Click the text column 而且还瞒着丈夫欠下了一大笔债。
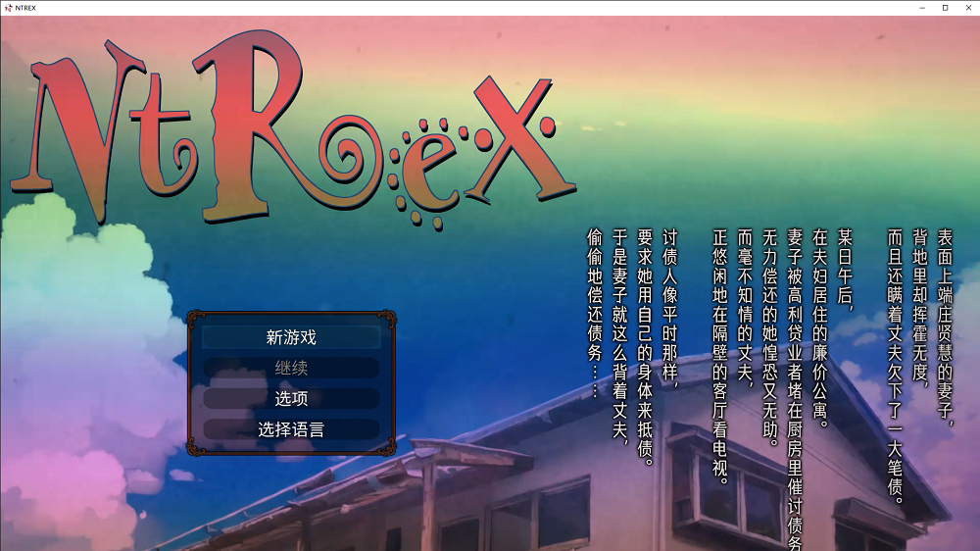This screenshot has width=980, height=551. click(x=895, y=367)
